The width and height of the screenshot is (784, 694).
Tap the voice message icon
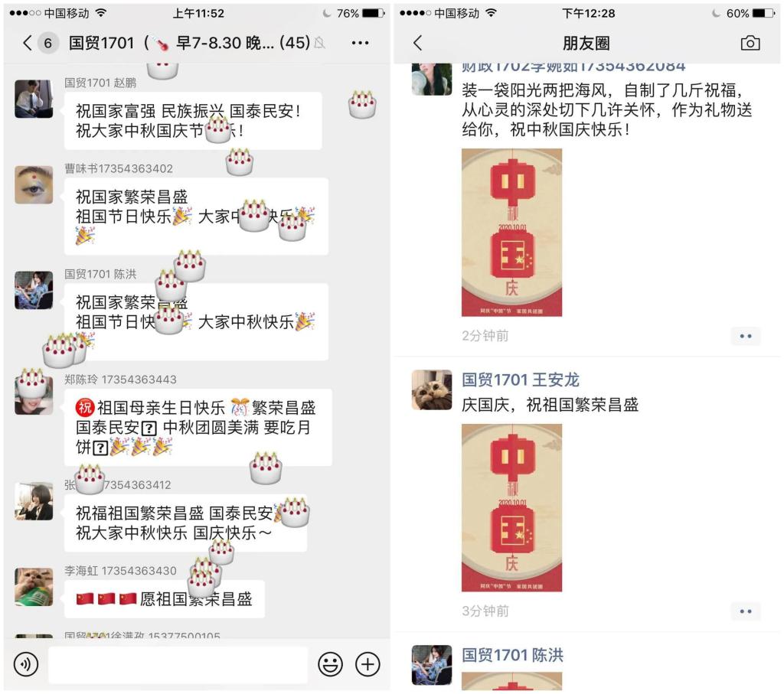tap(26, 664)
